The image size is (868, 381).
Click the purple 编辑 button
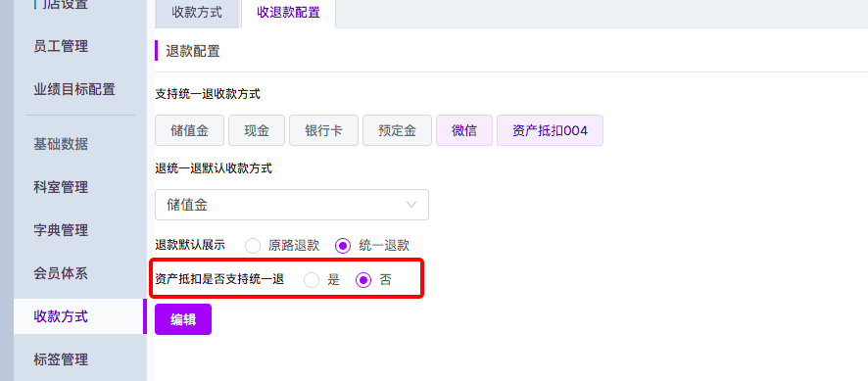point(183,319)
